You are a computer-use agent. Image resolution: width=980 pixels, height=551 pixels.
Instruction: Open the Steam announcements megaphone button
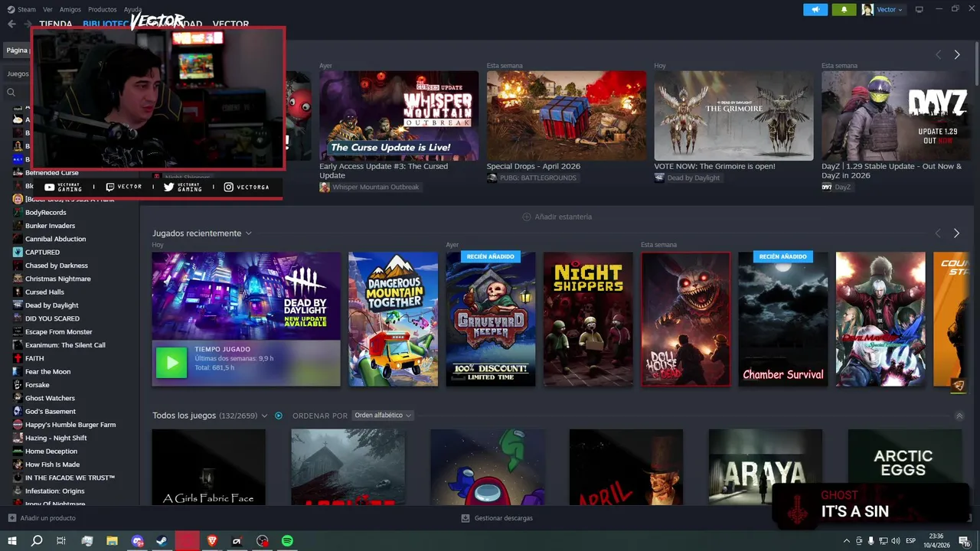tap(815, 9)
